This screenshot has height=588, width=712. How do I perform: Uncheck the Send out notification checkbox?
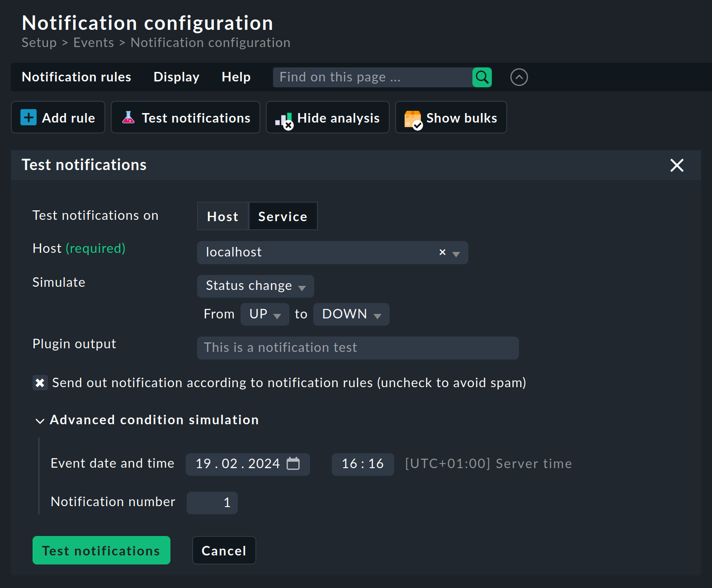pyautogui.click(x=40, y=383)
